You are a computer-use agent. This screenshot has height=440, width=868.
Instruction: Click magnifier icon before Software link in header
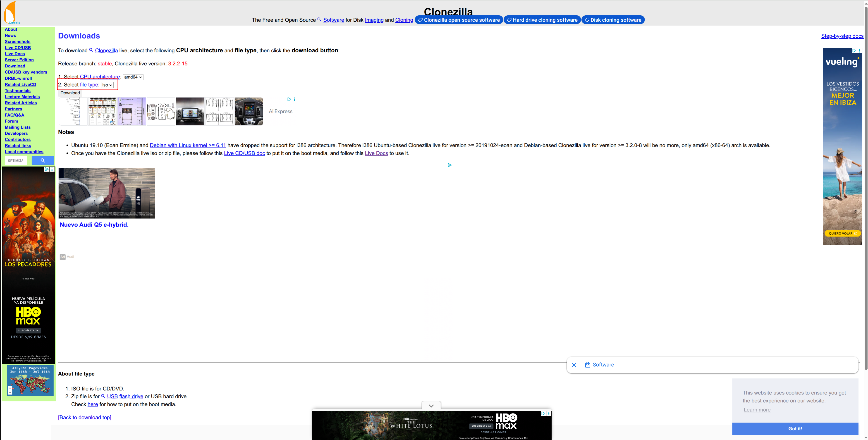(x=319, y=19)
